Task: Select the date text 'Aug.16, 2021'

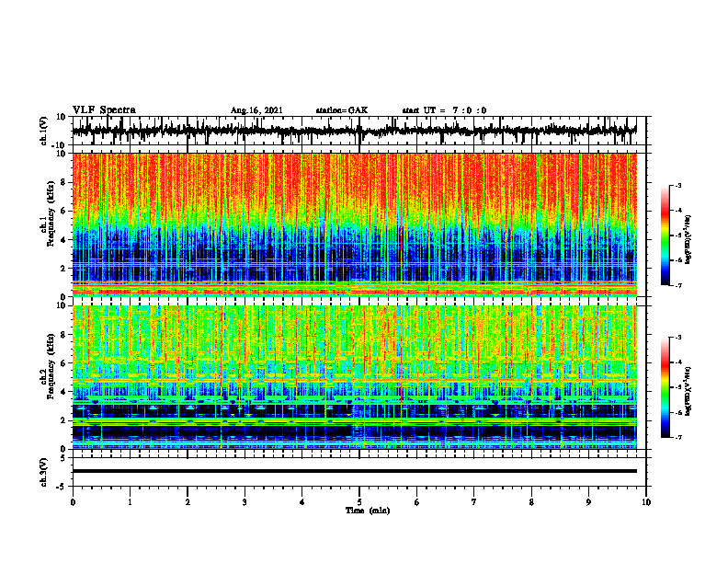Action: pos(256,110)
